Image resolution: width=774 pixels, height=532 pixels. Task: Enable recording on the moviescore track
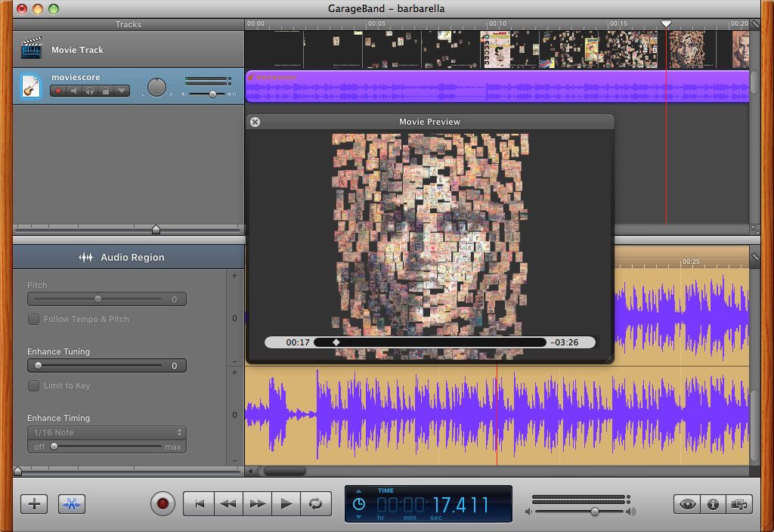coord(58,91)
